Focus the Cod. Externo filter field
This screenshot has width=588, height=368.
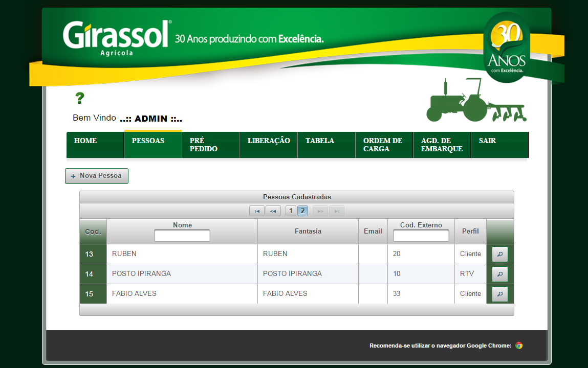(421, 236)
